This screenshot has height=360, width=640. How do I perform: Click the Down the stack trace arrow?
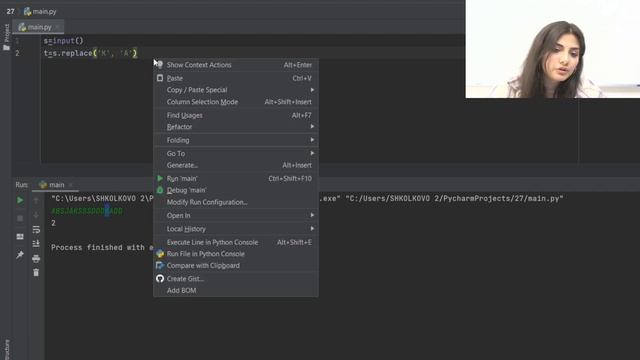tap(36, 215)
